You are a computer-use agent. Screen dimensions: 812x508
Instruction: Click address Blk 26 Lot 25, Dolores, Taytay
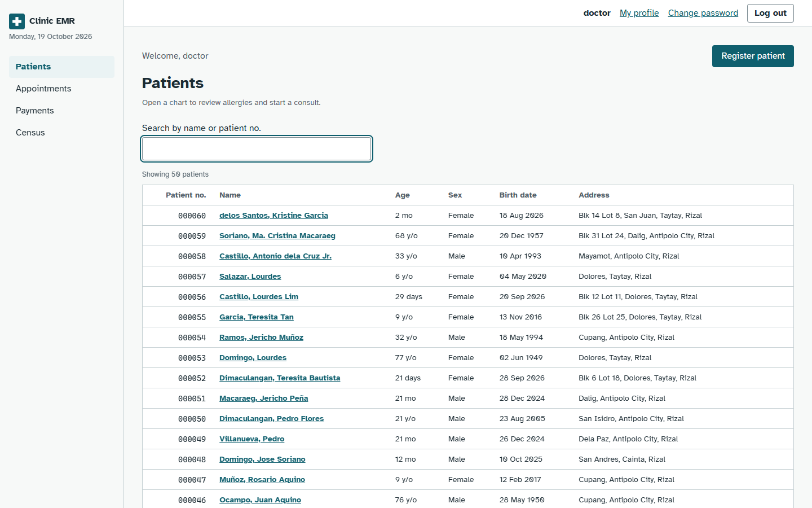click(x=640, y=317)
